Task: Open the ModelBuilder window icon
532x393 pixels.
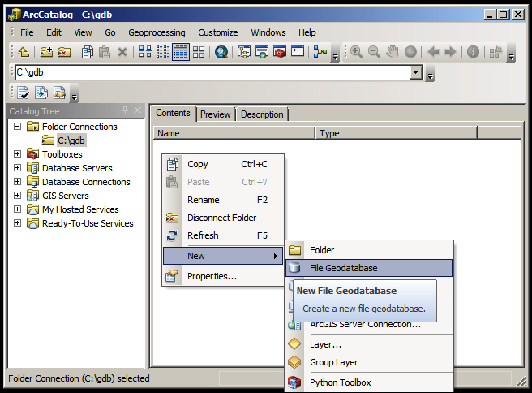Action: coord(320,52)
